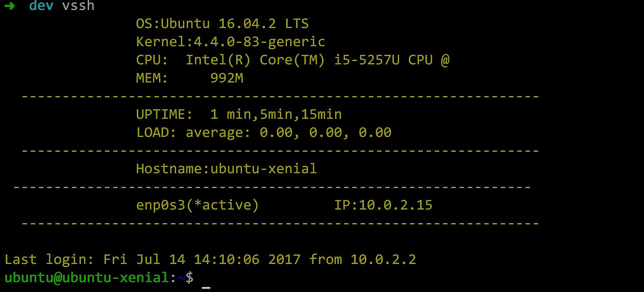
Task: Click the green arrow prompt symbol
Action: [x=9, y=6]
